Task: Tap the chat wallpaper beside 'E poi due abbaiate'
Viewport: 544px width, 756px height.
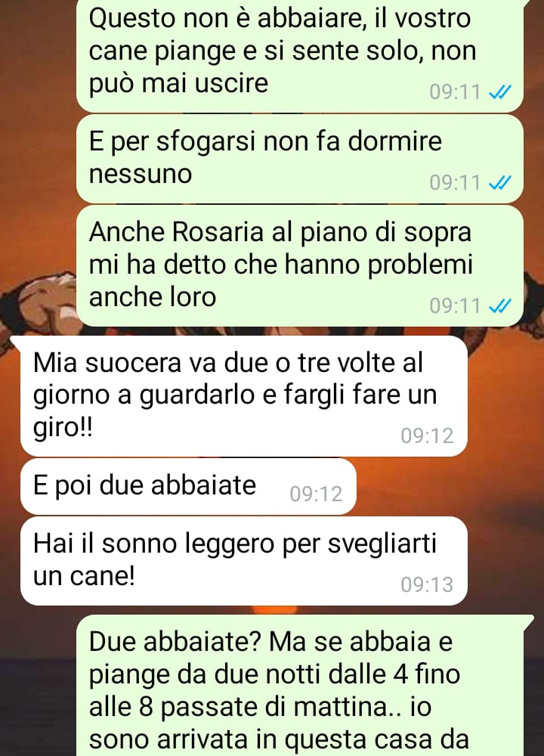Action: point(448,486)
